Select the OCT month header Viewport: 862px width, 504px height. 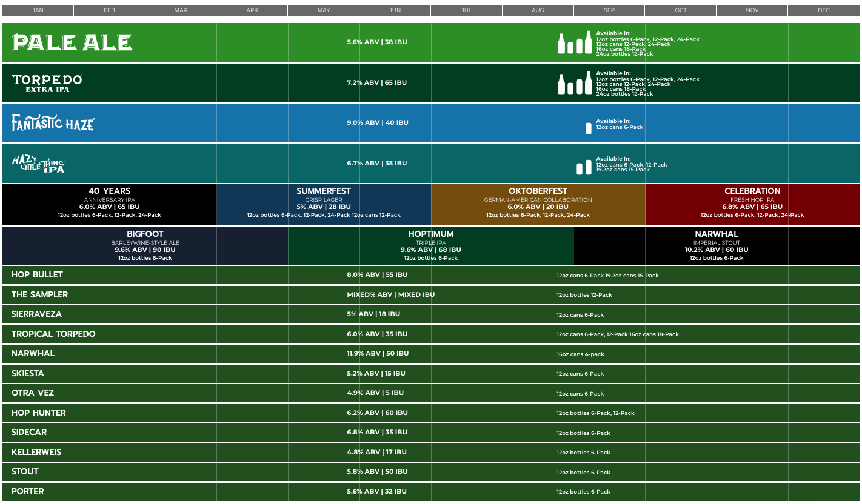tap(681, 10)
